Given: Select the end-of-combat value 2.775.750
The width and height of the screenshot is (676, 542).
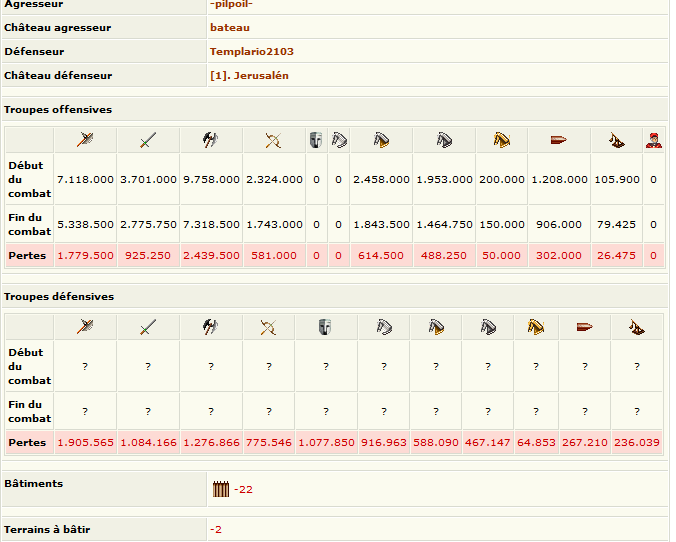Looking at the screenshot, I should click(x=148, y=224).
